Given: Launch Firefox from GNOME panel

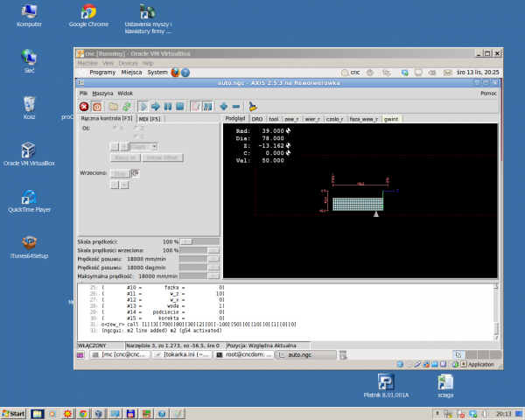Looking at the screenshot, I should tap(176, 73).
